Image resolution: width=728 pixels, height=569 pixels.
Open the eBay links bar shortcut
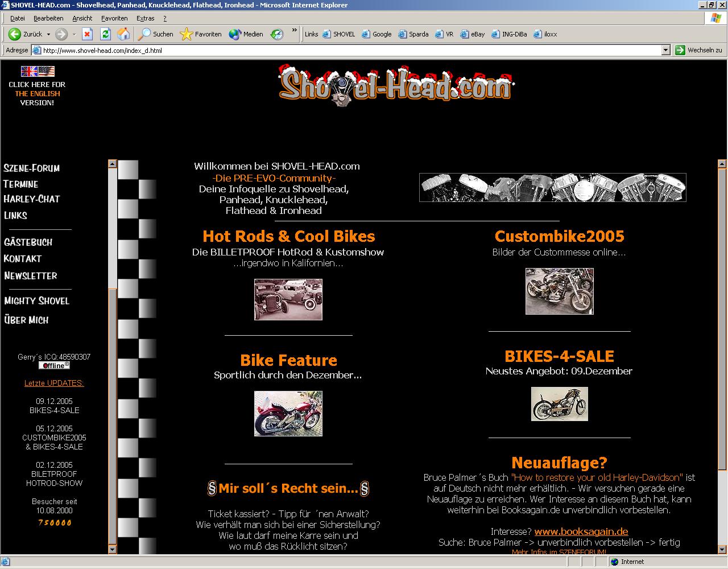(x=473, y=34)
